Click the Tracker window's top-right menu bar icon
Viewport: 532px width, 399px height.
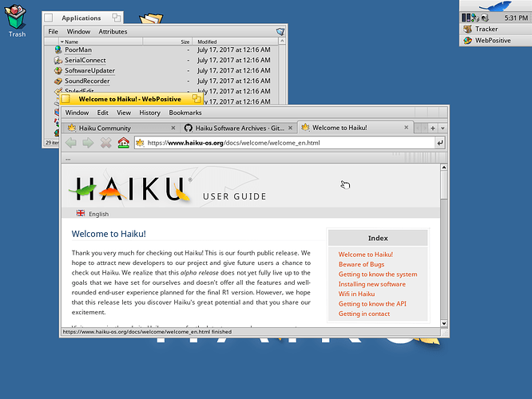[280, 32]
